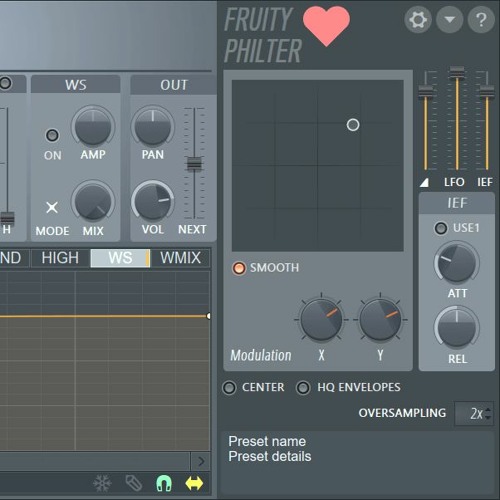Viewport: 500px width, 500px height.
Task: Open the question mark help button
Action: tap(481, 19)
